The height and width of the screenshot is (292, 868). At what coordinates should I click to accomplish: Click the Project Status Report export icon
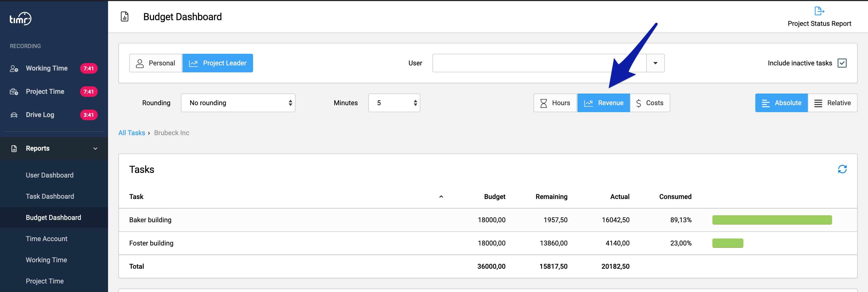[x=819, y=11]
